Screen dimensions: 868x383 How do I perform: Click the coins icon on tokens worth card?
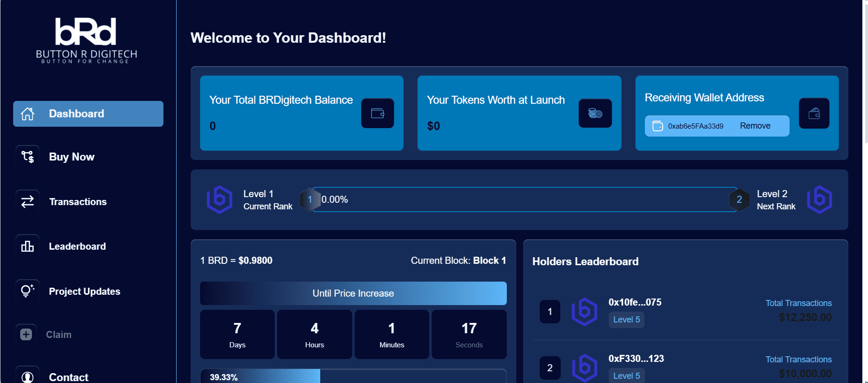pos(595,113)
